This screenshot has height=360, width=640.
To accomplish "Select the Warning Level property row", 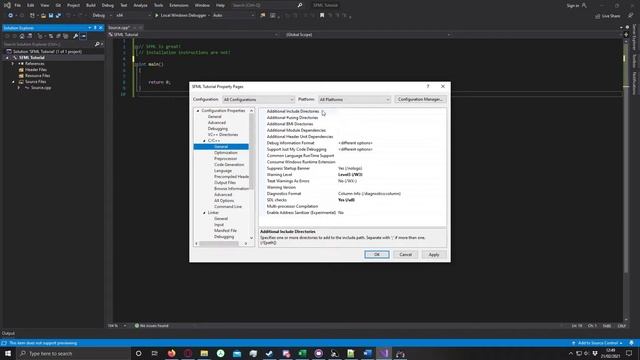I will (x=352, y=175).
